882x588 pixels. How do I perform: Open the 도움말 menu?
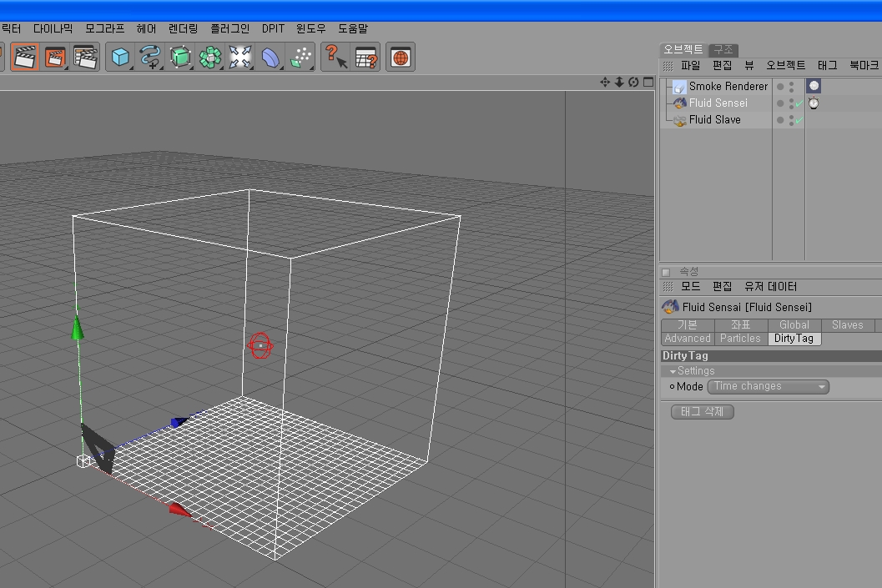(x=353, y=28)
